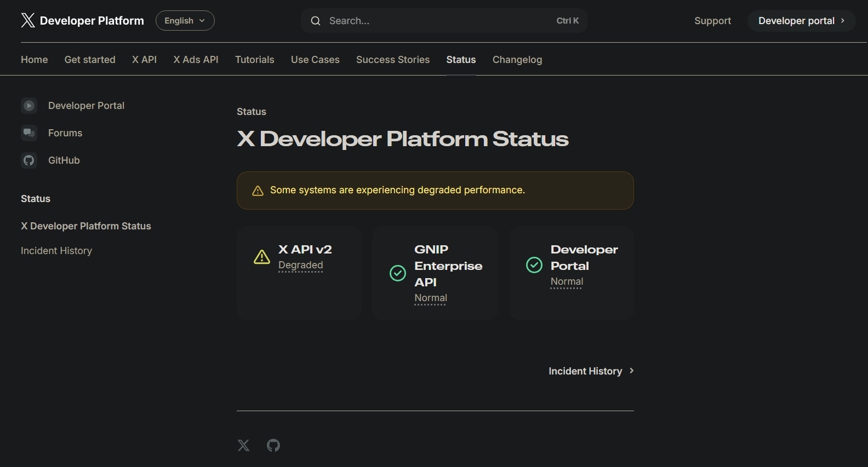Click the X social icon in footer
The width and height of the screenshot is (868, 467).
point(244,445)
